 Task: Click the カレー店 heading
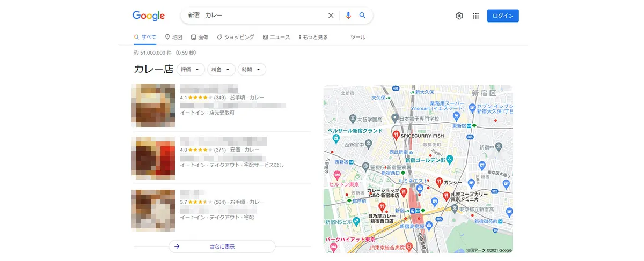[153, 70]
